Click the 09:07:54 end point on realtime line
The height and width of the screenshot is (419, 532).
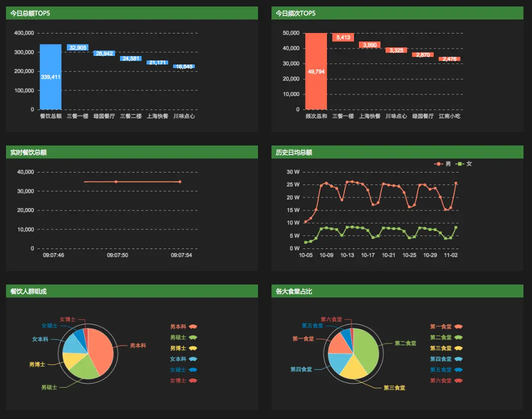click(180, 182)
